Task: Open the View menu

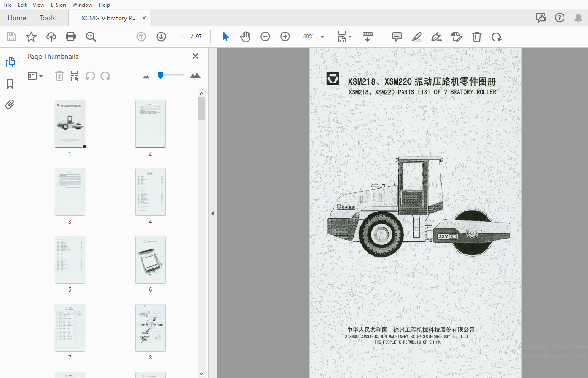Action: pos(39,5)
